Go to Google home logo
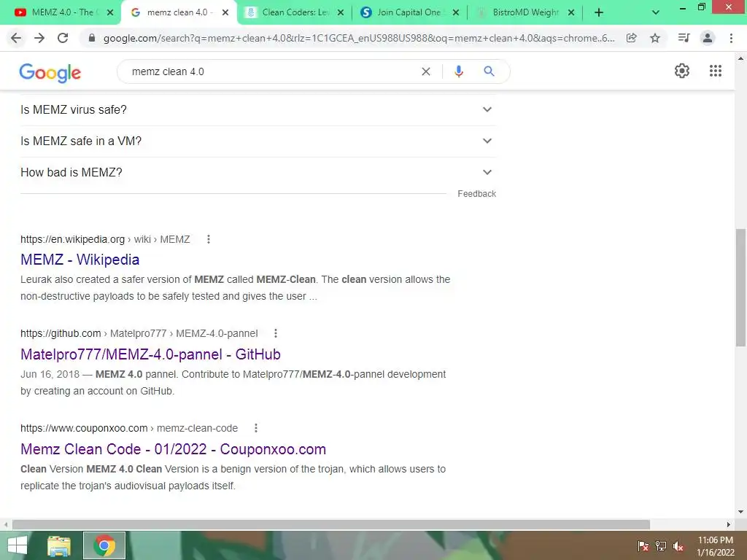Screen dimensions: 747x560 pos(50,73)
